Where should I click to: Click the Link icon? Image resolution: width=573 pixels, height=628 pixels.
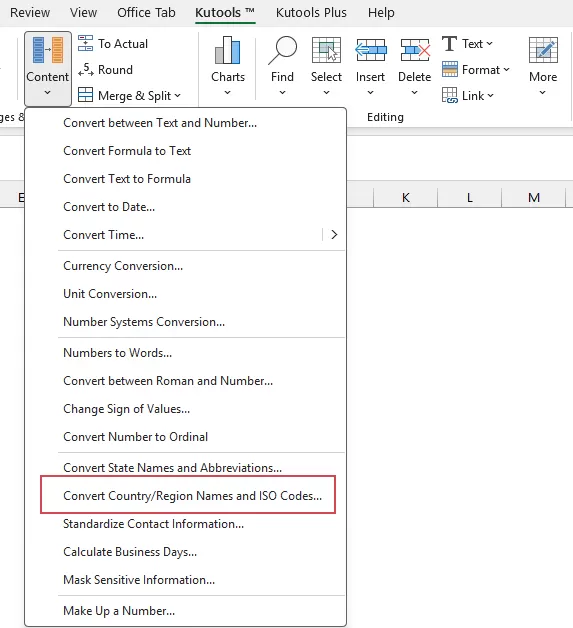point(450,95)
